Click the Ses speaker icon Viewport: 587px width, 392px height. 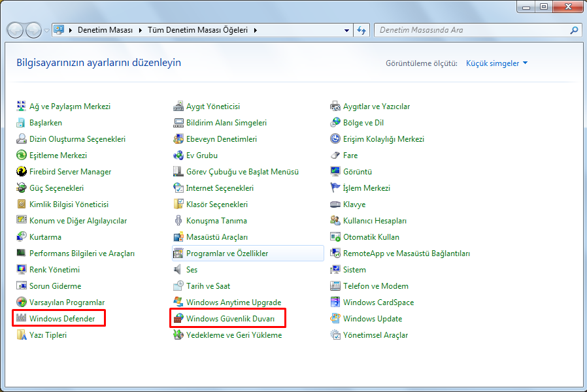click(178, 269)
